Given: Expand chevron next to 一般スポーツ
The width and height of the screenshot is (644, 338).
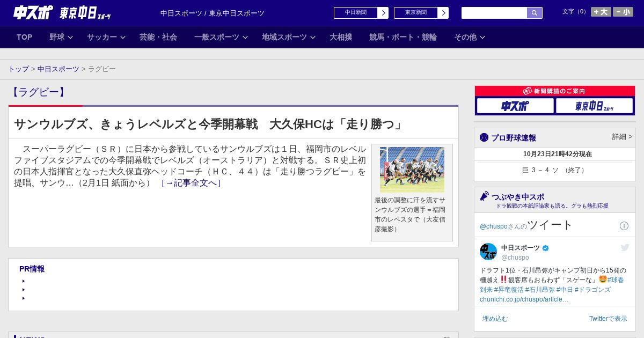Looking at the screenshot, I should click(245, 38).
